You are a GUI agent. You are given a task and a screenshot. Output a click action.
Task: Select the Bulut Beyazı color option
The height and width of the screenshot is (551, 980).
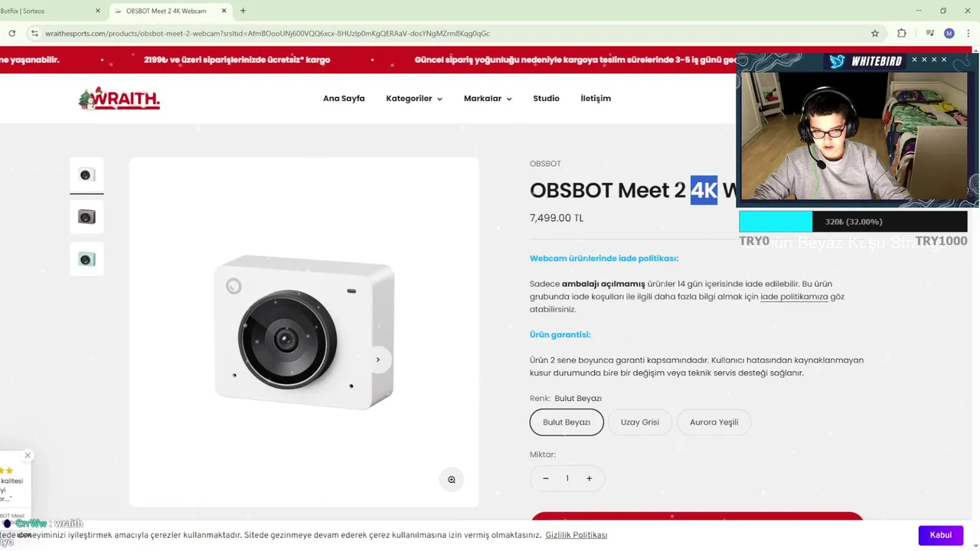pos(567,422)
